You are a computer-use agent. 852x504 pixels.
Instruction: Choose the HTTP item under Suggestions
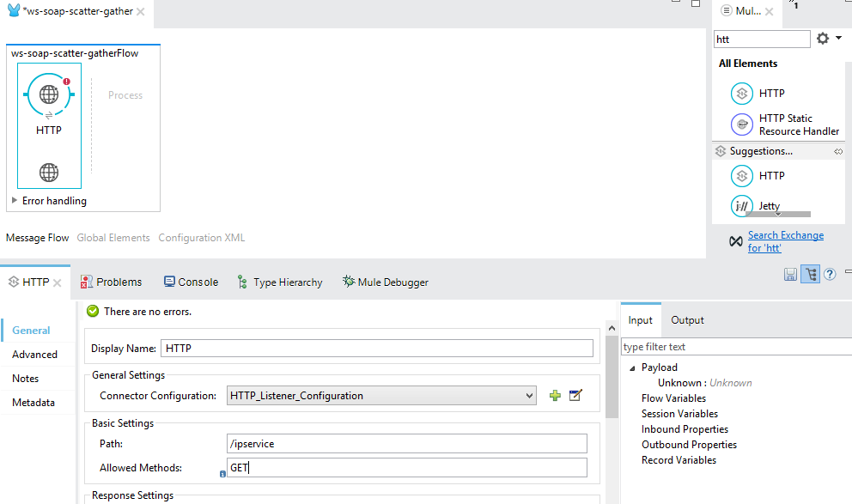[758, 176]
